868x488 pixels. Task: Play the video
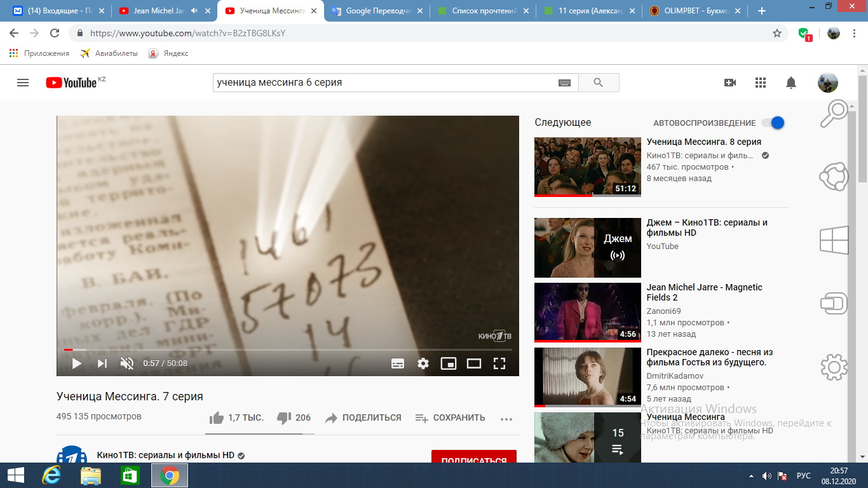[x=76, y=363]
